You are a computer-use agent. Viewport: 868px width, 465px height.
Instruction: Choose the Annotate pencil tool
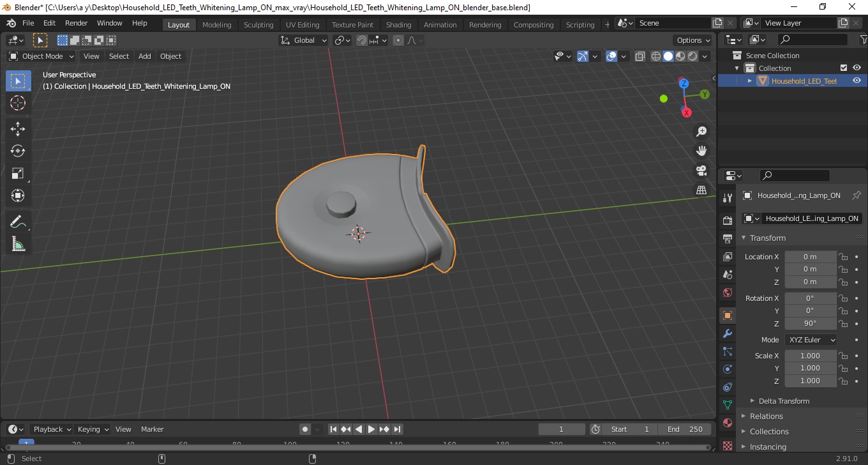18,222
